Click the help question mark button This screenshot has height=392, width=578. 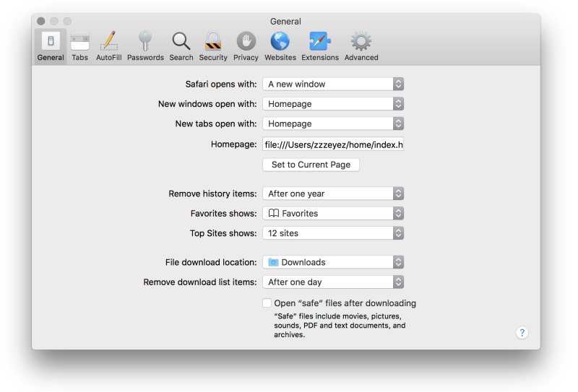point(522,333)
